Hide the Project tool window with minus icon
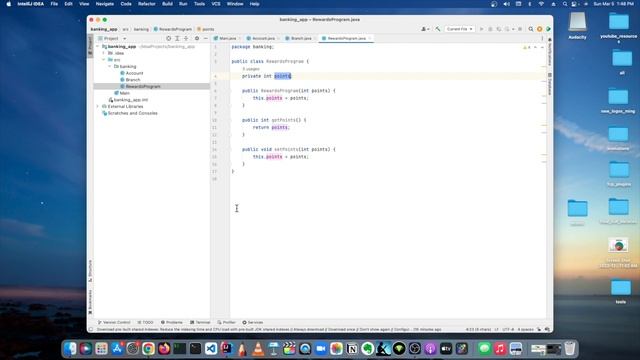Screen dimensions: 640x360 pyautogui.click(x=206, y=38)
